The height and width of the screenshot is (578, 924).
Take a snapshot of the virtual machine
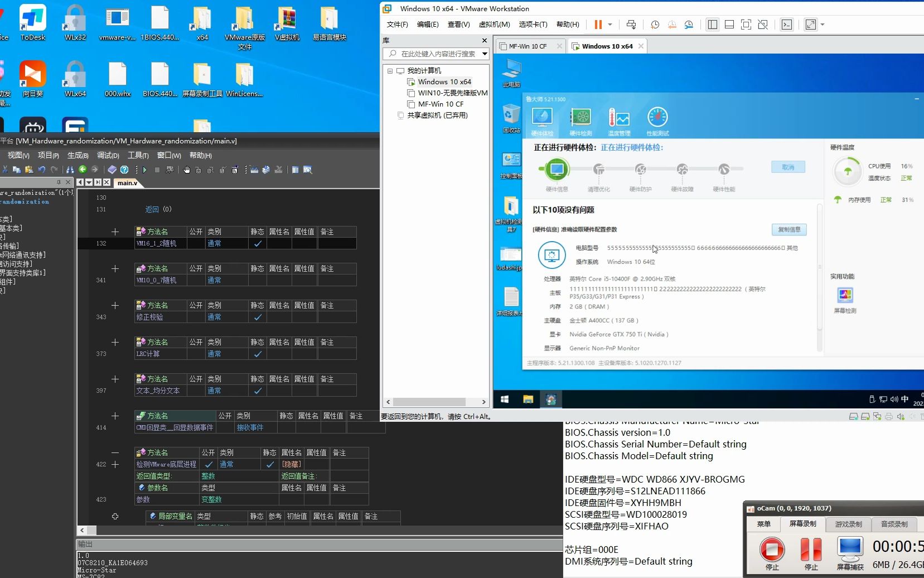tap(655, 25)
